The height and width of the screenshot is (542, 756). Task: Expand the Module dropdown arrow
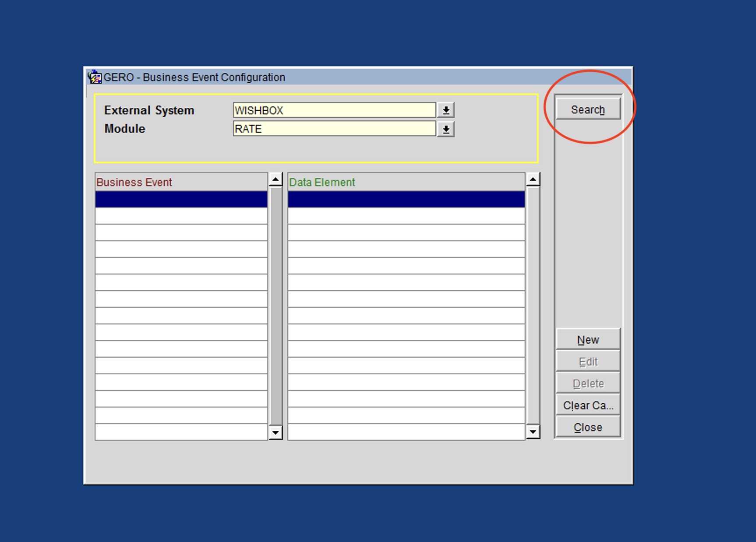pos(446,130)
